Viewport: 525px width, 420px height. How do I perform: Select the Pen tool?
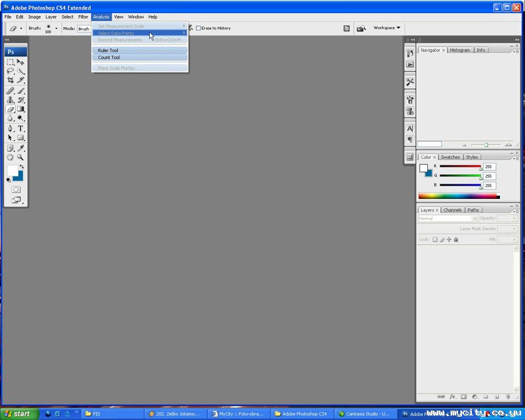(10, 129)
